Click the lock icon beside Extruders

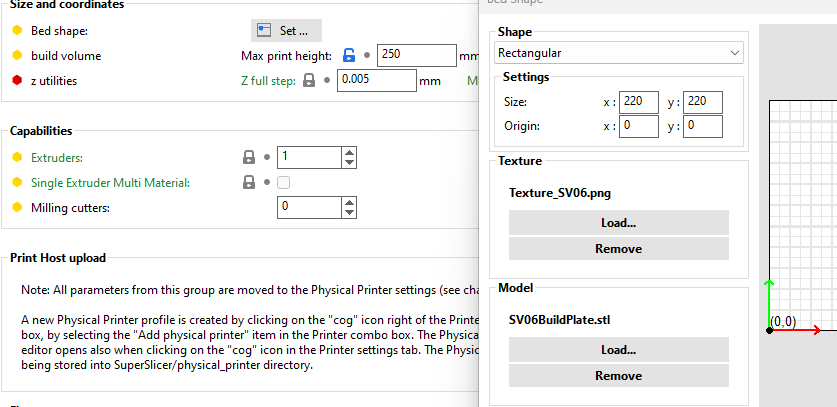point(247,157)
